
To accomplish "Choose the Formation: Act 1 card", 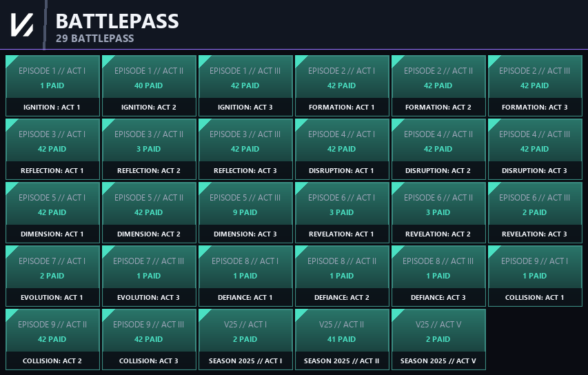I will coord(342,86).
